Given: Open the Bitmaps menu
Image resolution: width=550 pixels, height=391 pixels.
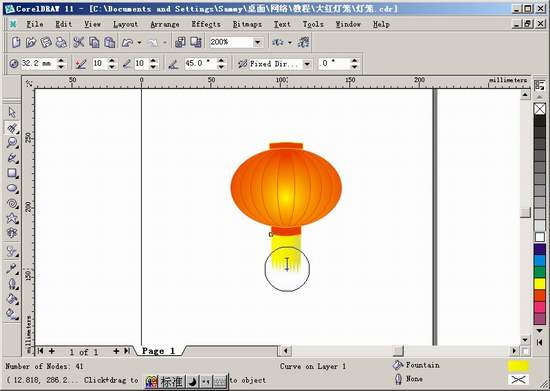Looking at the screenshot, I should (247, 24).
